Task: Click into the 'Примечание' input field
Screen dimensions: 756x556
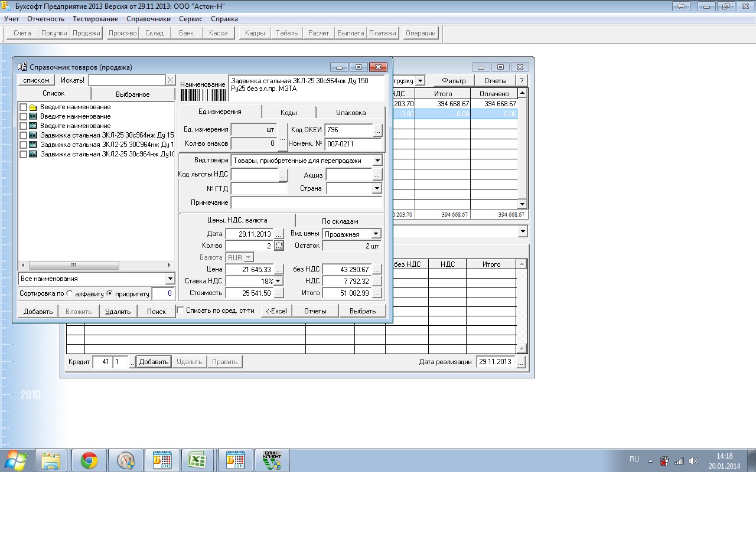Action: (x=306, y=203)
